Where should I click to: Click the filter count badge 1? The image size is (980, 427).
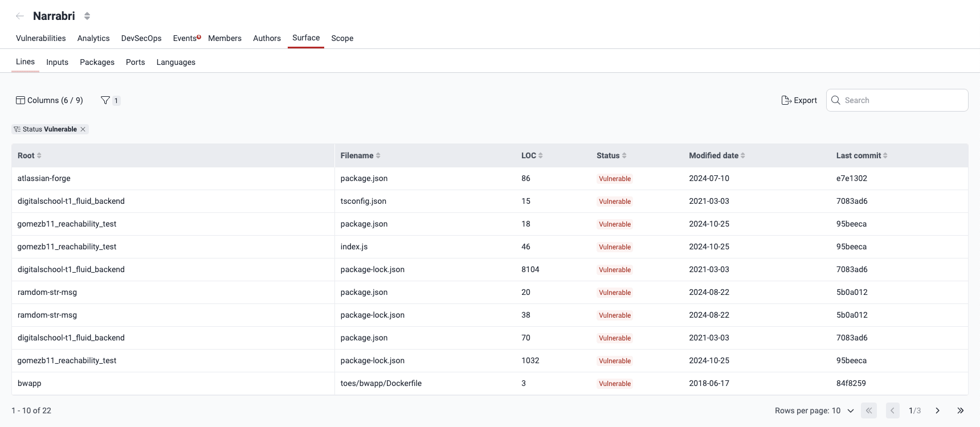pos(116,101)
